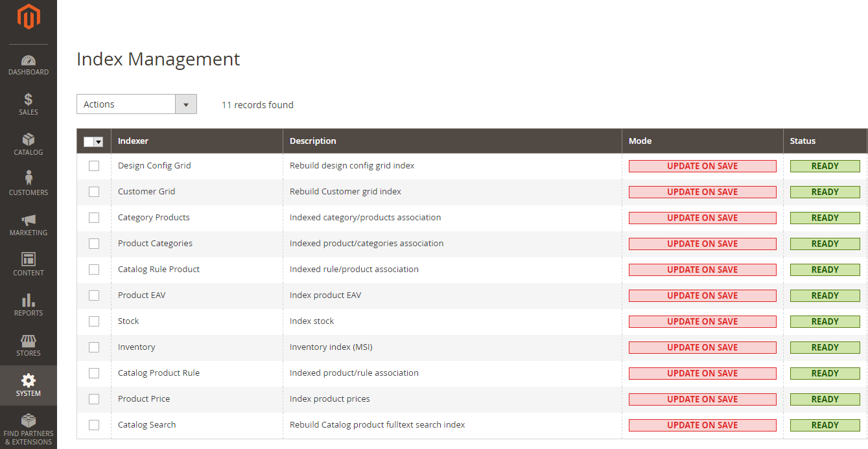Open the Design Config Grid indexer link
The width and height of the screenshot is (868, 449).
click(x=154, y=166)
